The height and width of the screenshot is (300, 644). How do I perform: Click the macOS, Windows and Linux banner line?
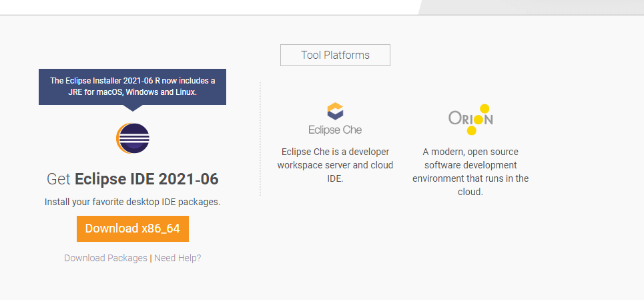[x=132, y=92]
